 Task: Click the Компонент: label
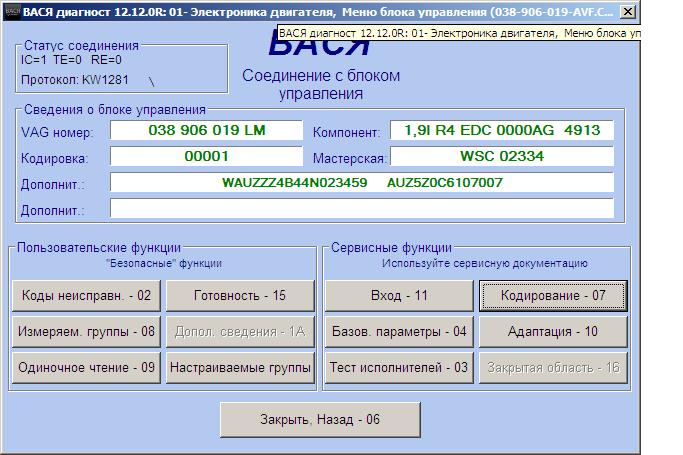click(x=346, y=132)
